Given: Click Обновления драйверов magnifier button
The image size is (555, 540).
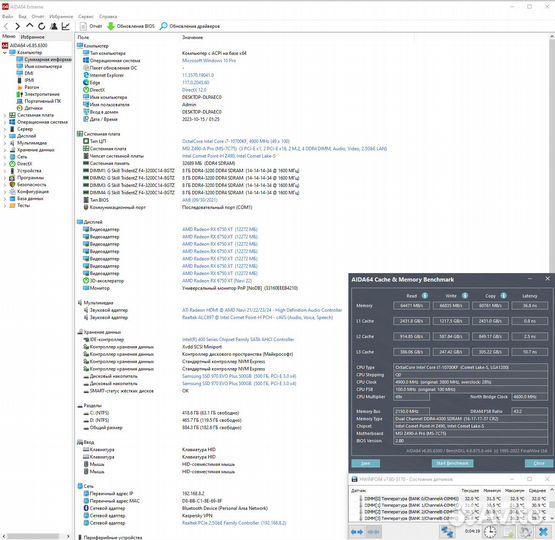Looking at the screenshot, I should [x=190, y=26].
